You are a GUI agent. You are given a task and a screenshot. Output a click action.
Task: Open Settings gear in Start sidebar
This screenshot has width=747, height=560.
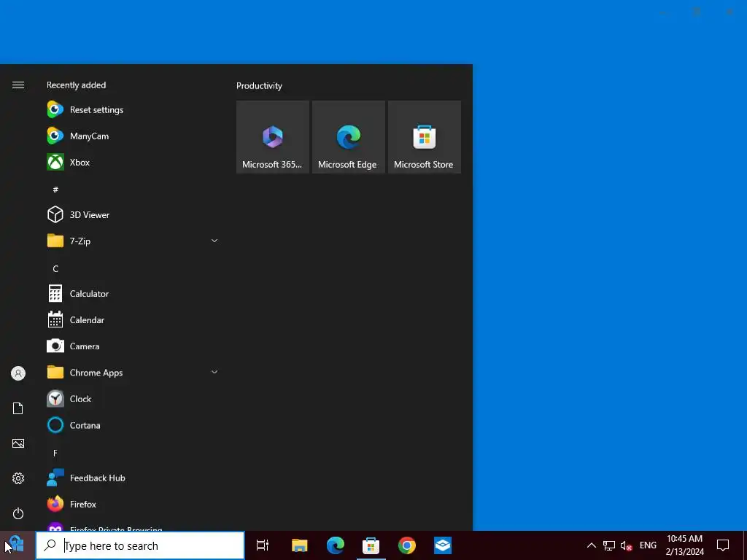point(18,478)
